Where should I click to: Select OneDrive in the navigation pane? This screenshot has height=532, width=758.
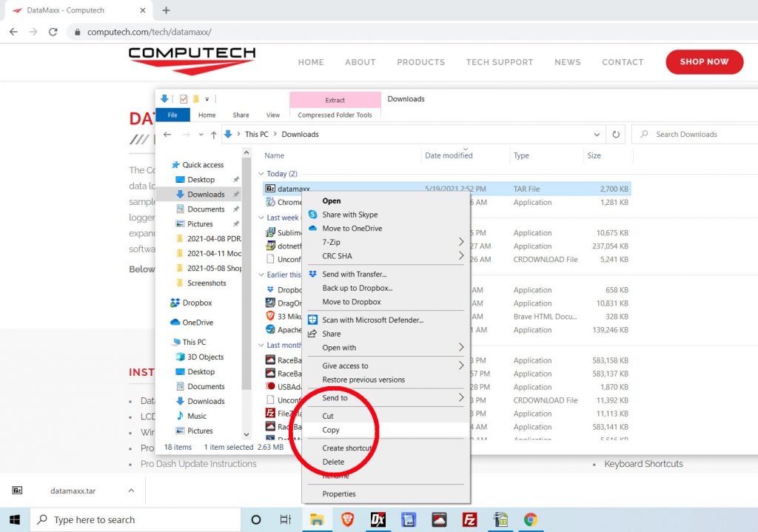198,323
